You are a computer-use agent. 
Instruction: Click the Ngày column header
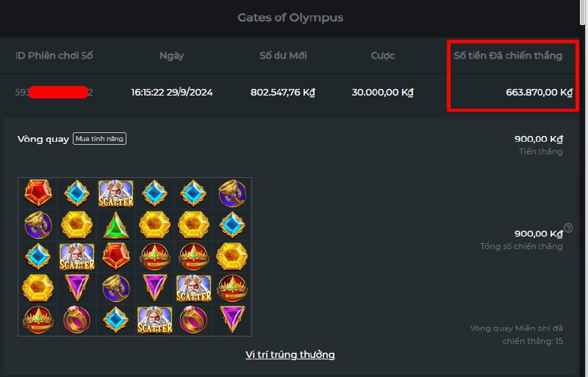pos(172,56)
